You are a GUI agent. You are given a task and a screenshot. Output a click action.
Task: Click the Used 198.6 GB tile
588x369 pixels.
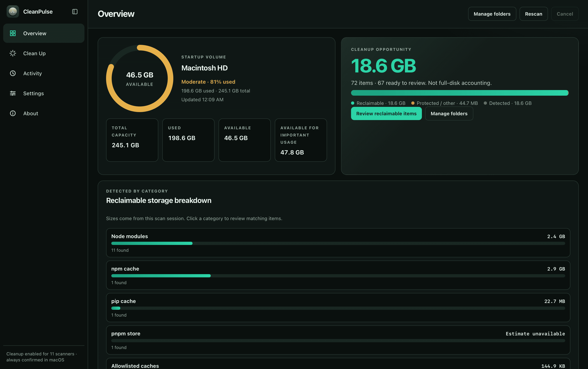(188, 140)
